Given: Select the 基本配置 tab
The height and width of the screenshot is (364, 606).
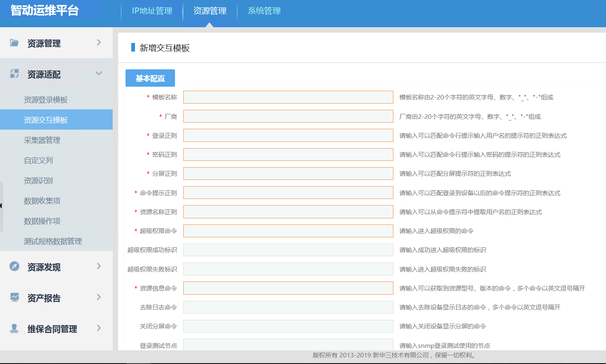Looking at the screenshot, I should point(150,78).
